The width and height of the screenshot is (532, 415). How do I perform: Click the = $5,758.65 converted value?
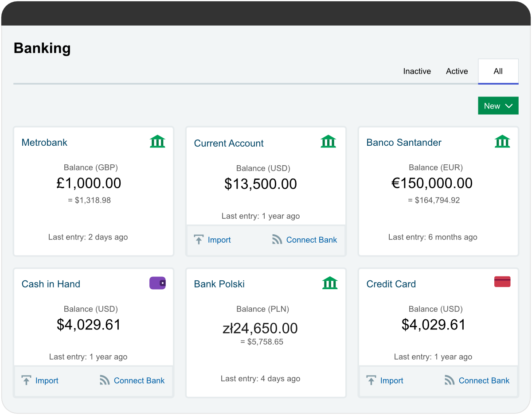tap(262, 342)
